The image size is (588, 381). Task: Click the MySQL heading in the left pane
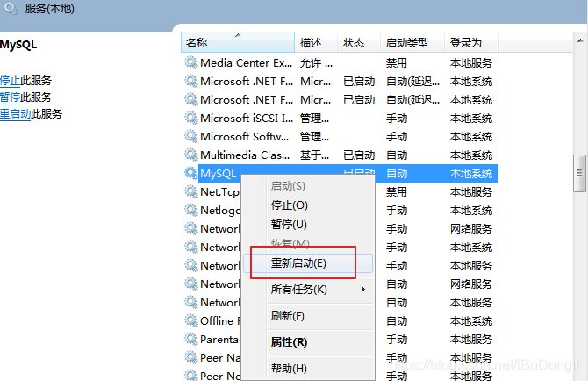(x=18, y=45)
